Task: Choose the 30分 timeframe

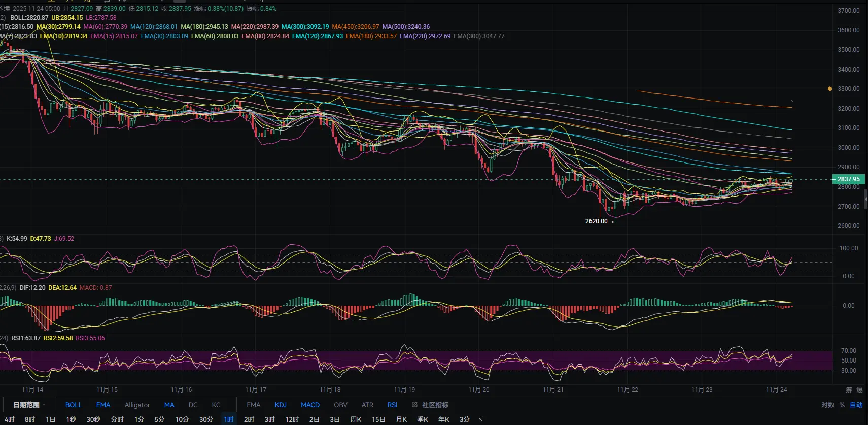Action: point(206,419)
